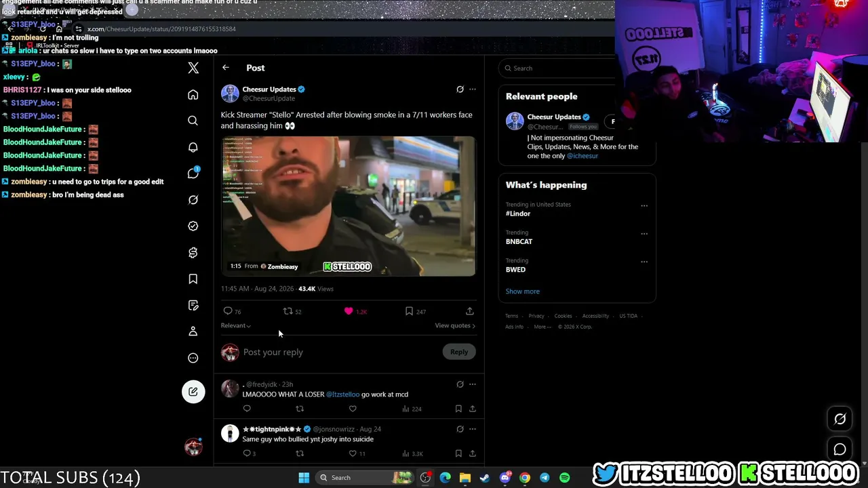868x488 pixels.
Task: Open Bookmarks icon in the sidebar
Action: click(x=193, y=279)
